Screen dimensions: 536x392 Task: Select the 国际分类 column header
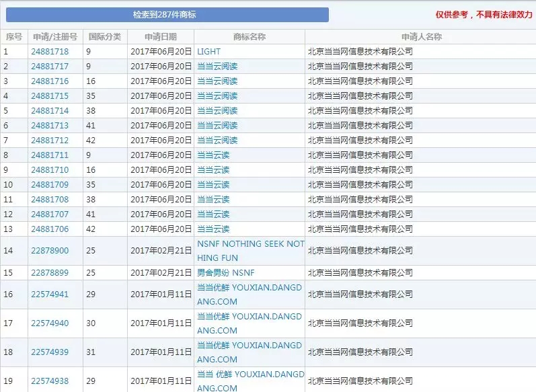click(106, 37)
